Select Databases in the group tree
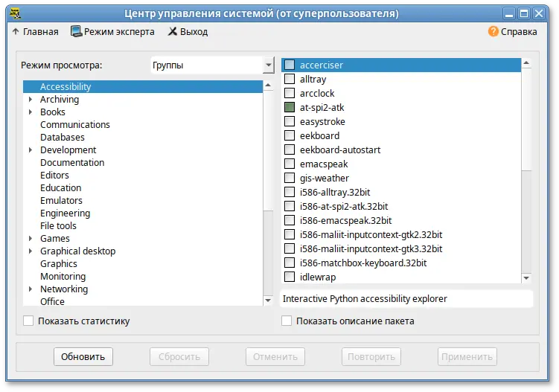 pos(63,138)
